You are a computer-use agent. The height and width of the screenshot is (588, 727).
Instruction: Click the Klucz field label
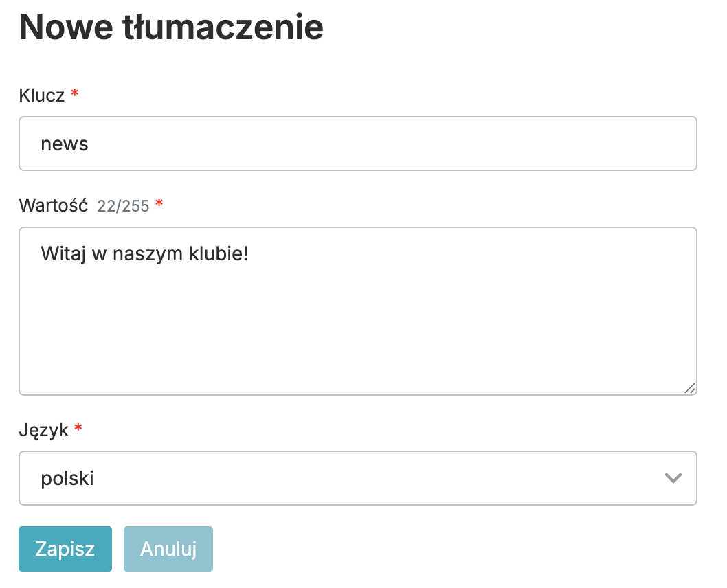[x=42, y=95]
